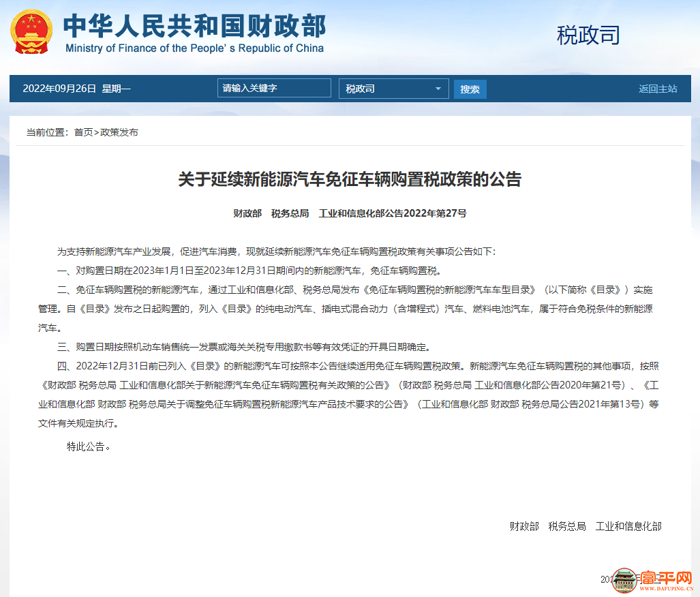The image size is (700, 597).
Task: Click the 税政司 header title
Action: tap(588, 35)
